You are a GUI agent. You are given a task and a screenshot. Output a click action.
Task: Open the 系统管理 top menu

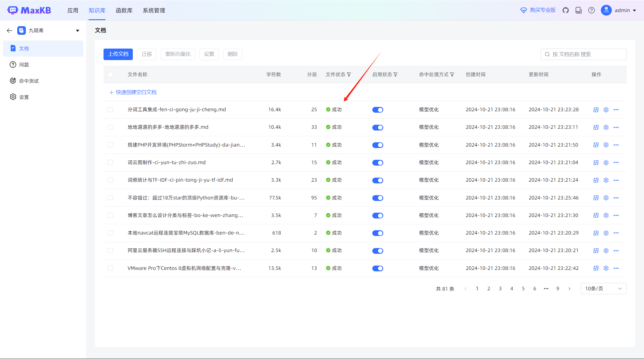pyautogui.click(x=154, y=10)
